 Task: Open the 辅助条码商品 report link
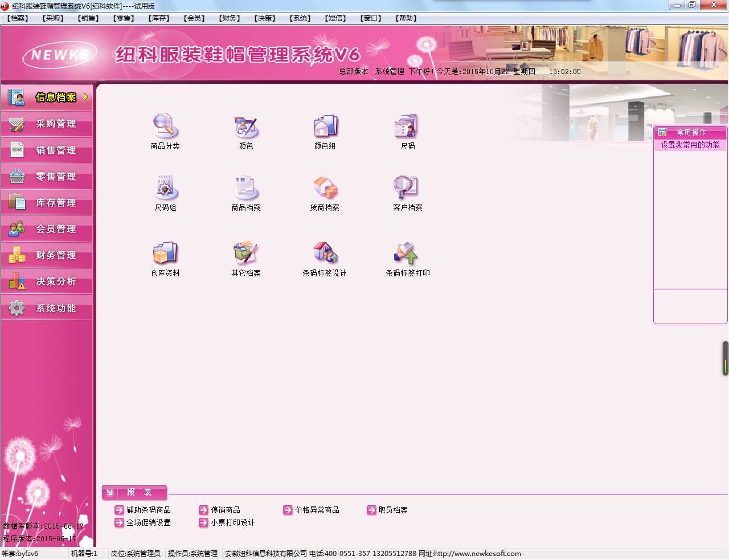148,510
